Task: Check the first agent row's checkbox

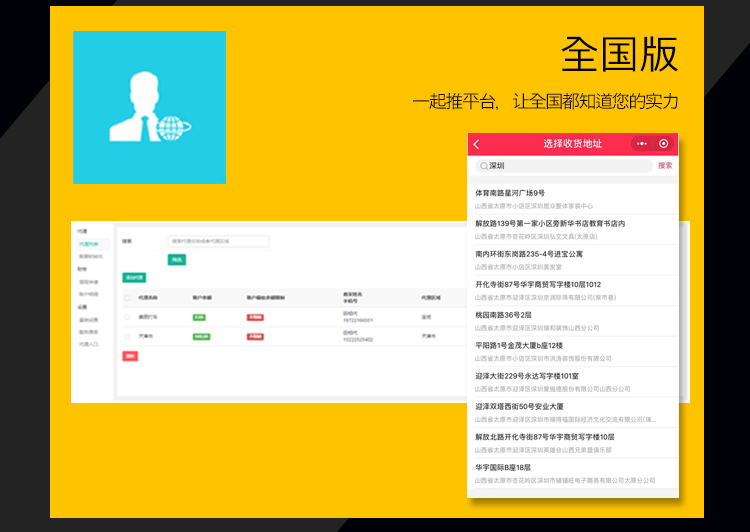Action: (x=127, y=317)
